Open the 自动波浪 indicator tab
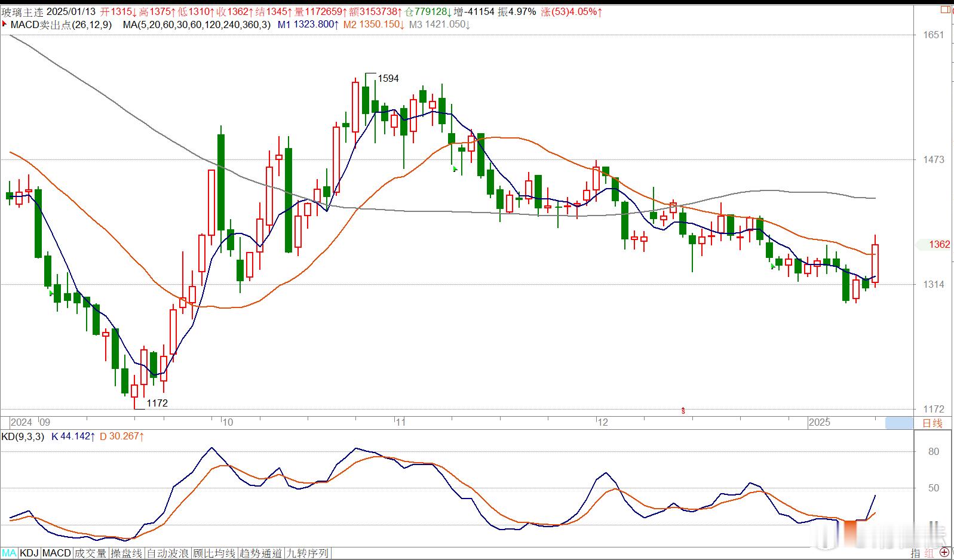The height and width of the screenshot is (560, 954). click(168, 553)
